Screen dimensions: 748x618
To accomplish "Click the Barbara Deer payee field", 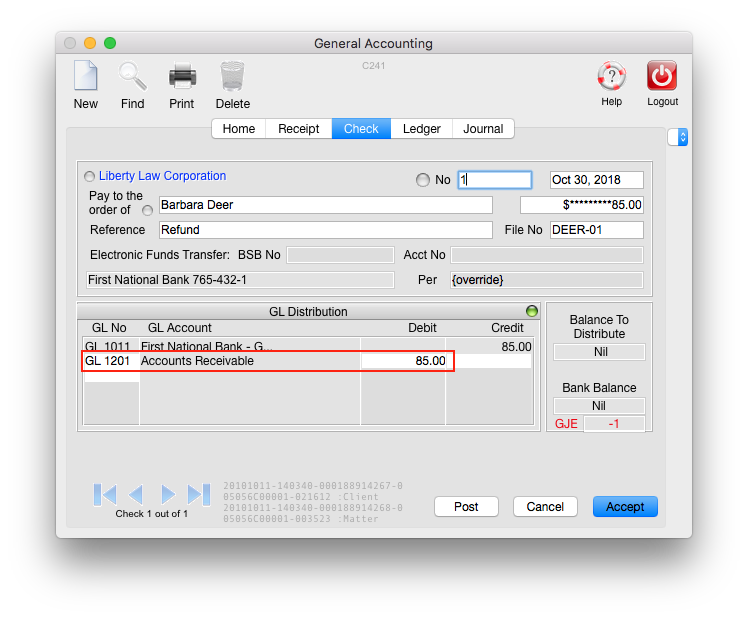I will [326, 205].
